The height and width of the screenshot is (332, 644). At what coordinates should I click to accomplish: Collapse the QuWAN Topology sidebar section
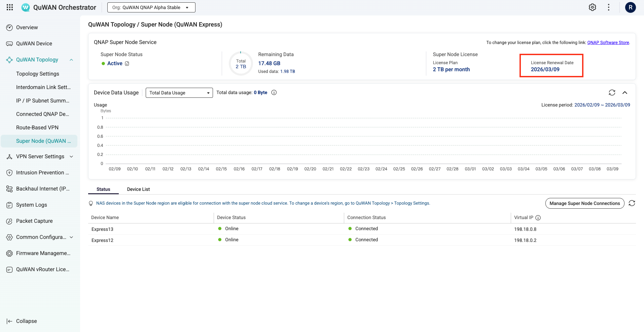[x=71, y=60]
